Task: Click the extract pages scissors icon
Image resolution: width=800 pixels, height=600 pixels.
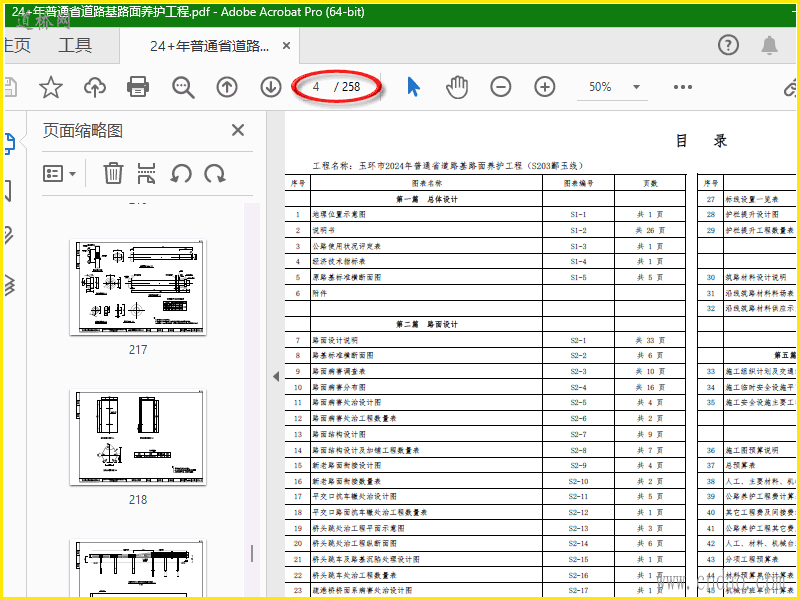Action: (x=146, y=173)
